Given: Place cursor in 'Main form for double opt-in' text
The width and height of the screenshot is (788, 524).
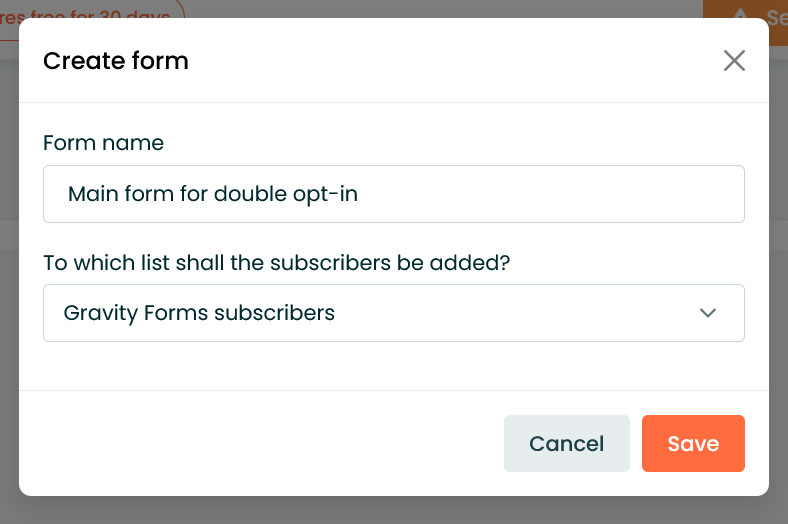Looking at the screenshot, I should point(213,194).
